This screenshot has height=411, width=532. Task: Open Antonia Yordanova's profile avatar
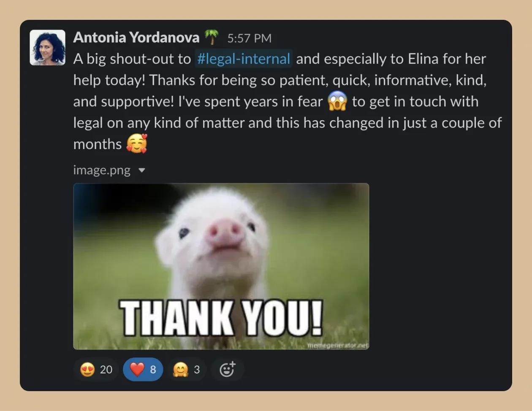pyautogui.click(x=47, y=47)
